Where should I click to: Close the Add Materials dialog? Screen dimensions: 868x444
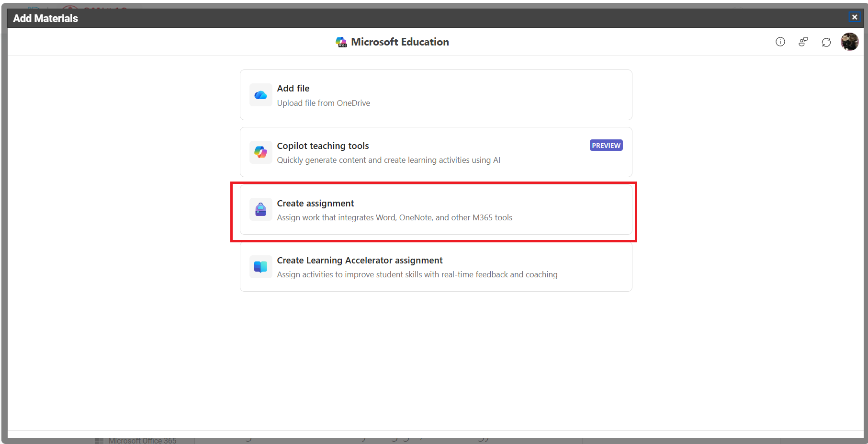[855, 17]
